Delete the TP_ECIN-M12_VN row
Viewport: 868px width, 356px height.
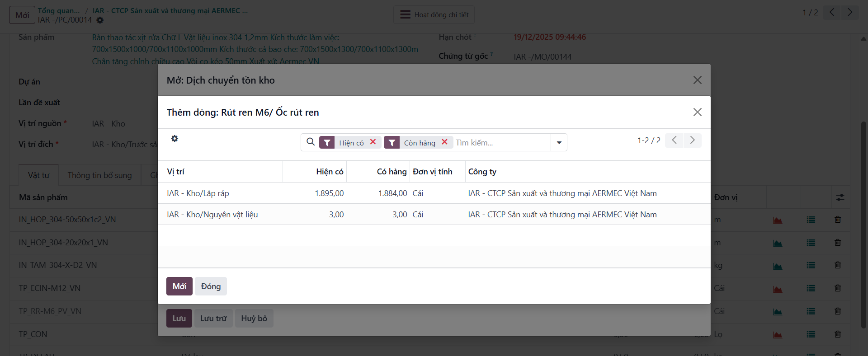pos(838,288)
